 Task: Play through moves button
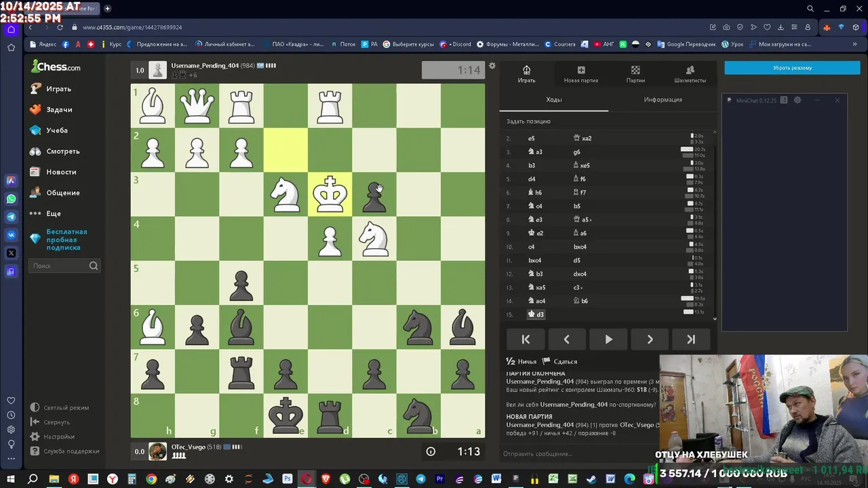[x=608, y=340]
